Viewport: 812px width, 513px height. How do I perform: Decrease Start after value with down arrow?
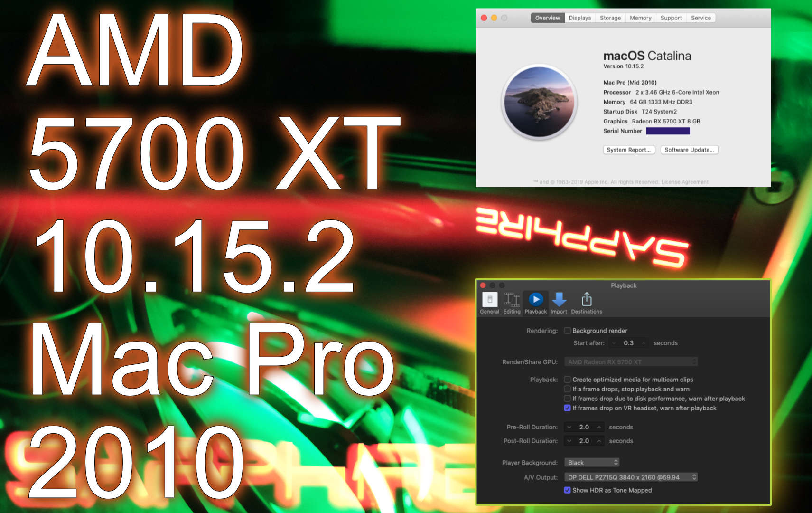click(614, 343)
